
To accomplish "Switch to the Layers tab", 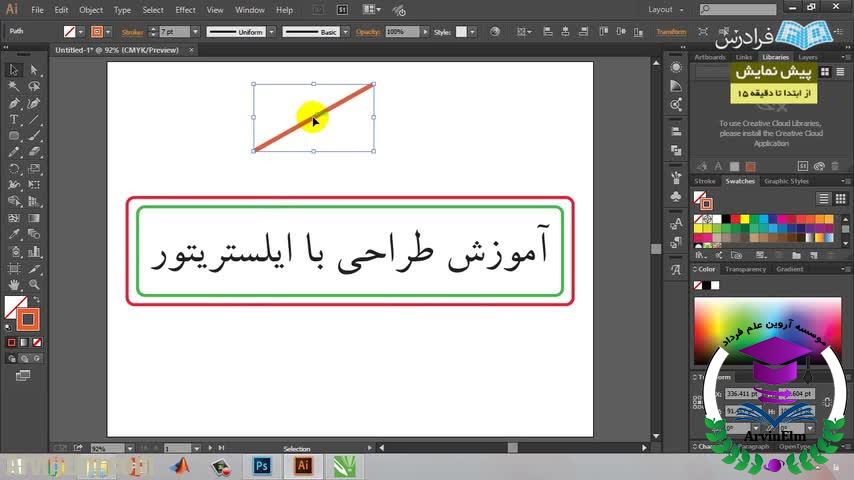I will pos(808,57).
